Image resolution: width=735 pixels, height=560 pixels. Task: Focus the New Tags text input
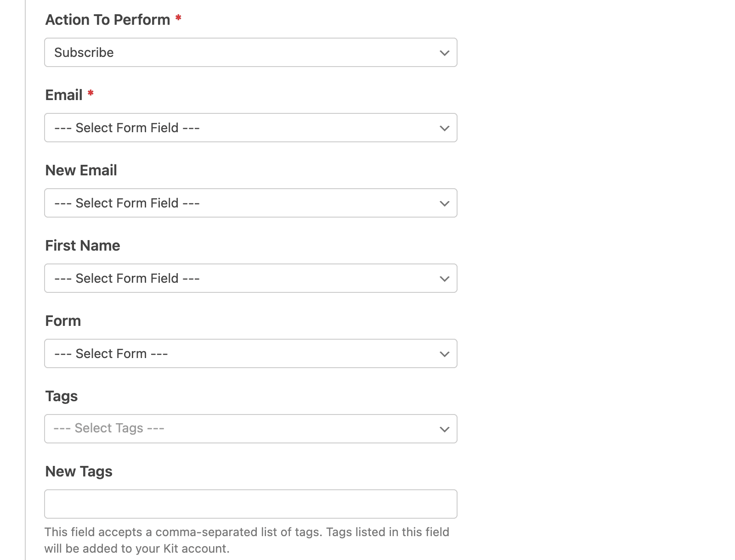(250, 504)
